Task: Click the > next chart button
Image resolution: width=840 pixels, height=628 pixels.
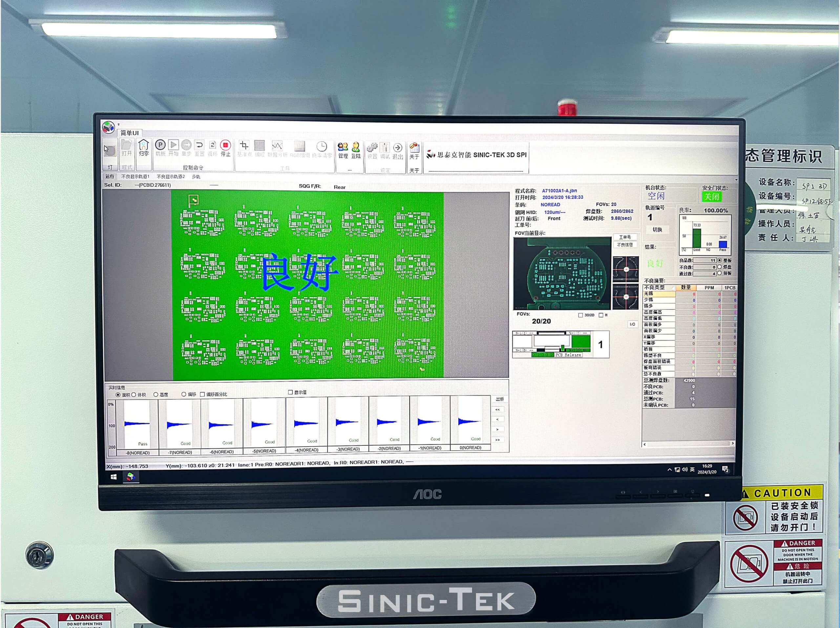Action: [x=497, y=430]
